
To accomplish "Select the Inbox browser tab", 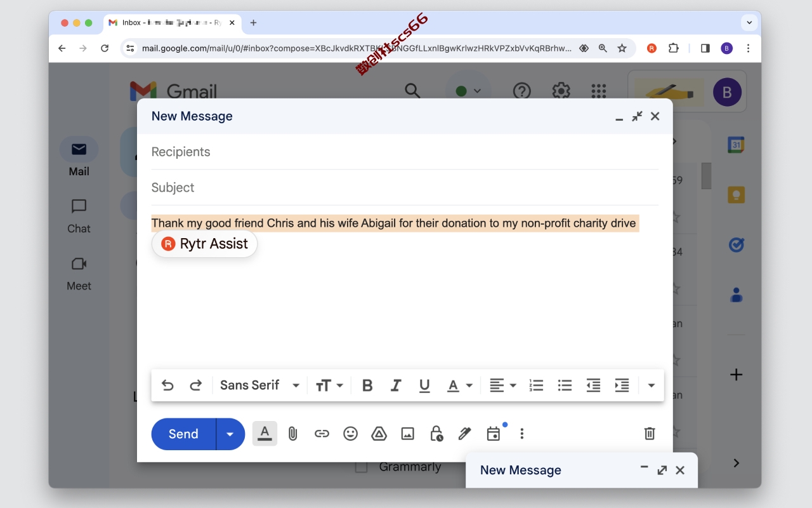I will click(x=172, y=23).
